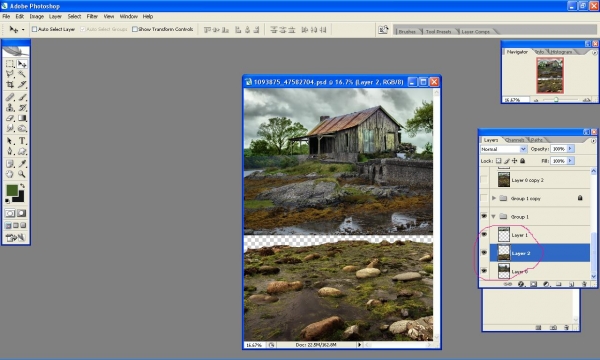Toggle visibility of Group 1

[484, 217]
